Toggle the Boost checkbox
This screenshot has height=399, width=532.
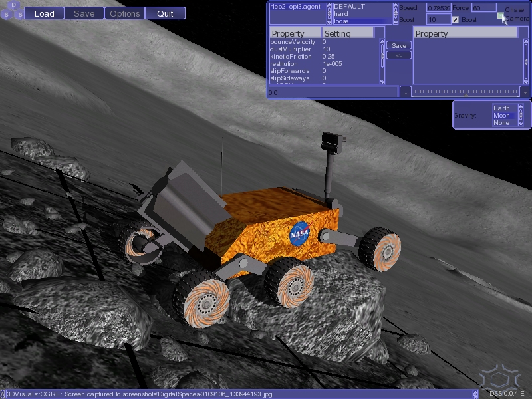pos(456,20)
